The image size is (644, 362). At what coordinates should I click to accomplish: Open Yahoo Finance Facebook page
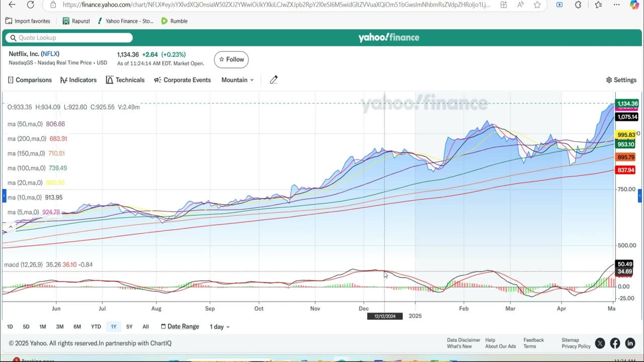615,343
